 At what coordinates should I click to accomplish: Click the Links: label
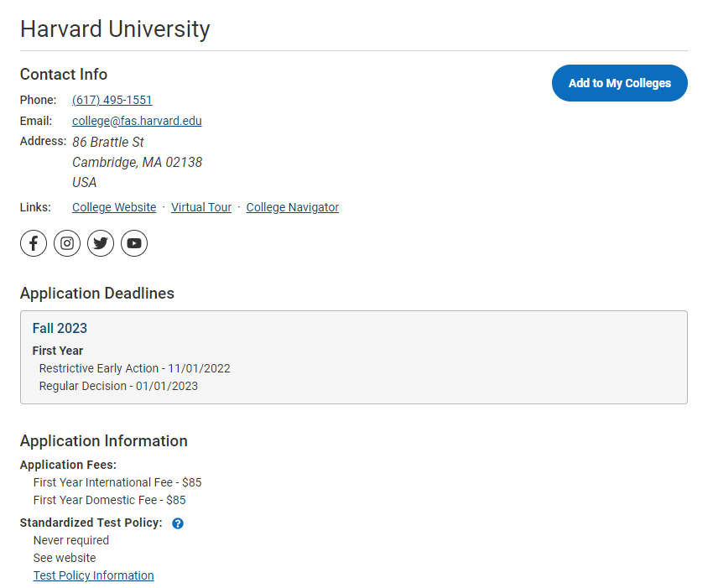tap(35, 207)
